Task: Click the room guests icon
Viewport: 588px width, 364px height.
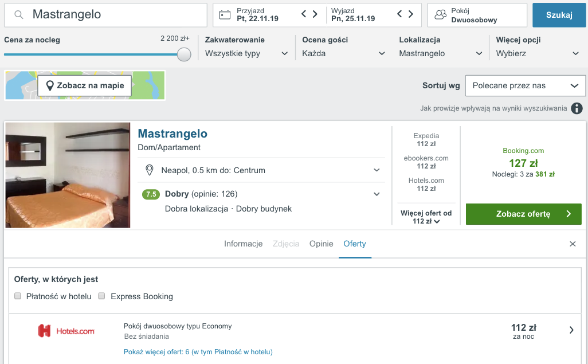Action: (x=440, y=15)
